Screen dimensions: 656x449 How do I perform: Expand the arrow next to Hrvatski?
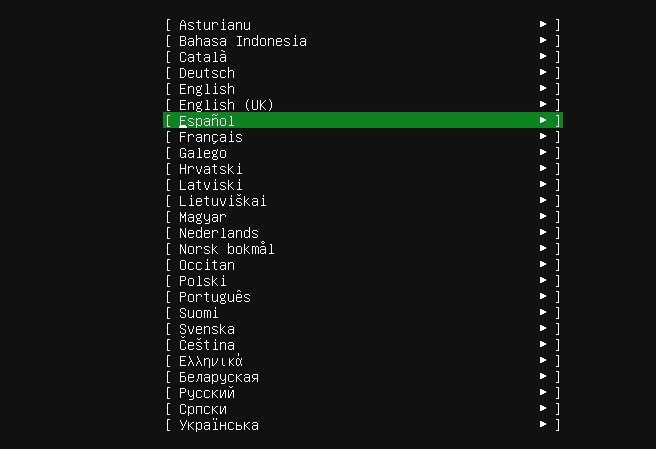(x=542, y=169)
